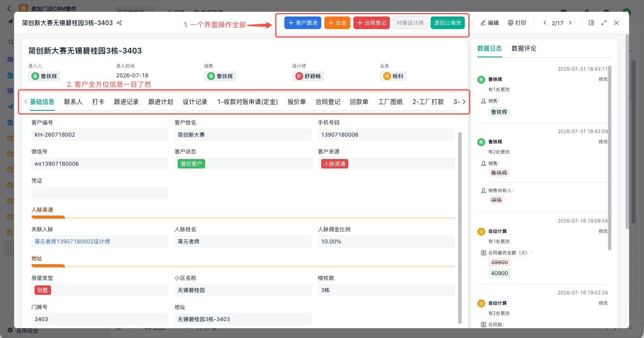Go to next record arrow beside 2/17
Viewport: 644px width, 338px height.
coord(570,23)
